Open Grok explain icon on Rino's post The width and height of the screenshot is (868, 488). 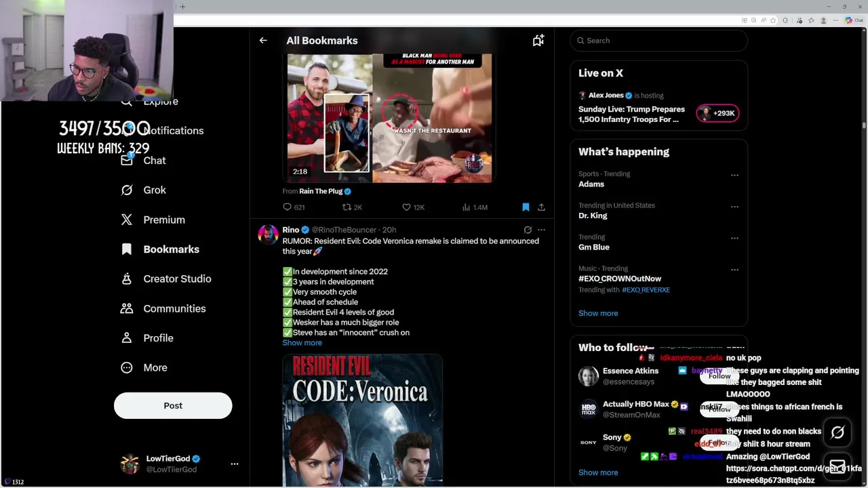(528, 230)
